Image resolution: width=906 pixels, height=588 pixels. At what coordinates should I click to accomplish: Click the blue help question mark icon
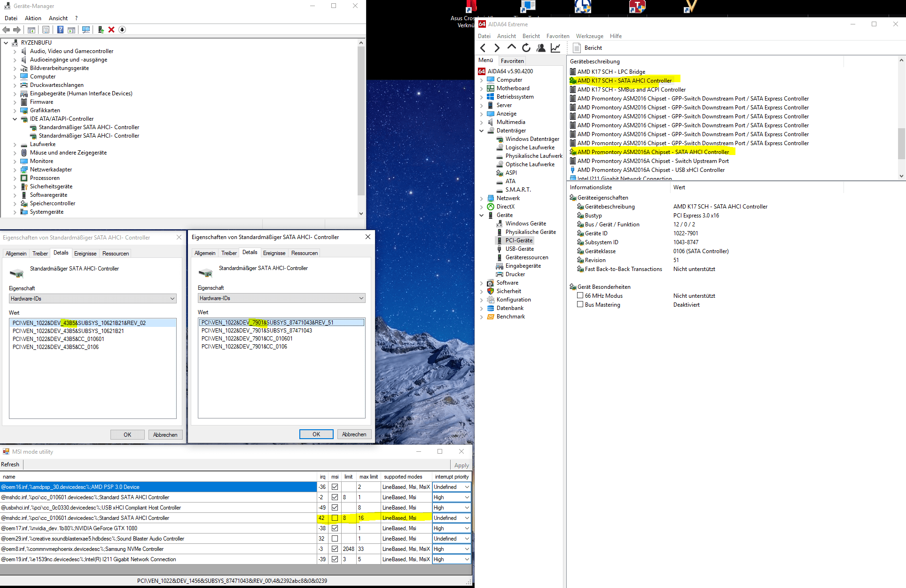point(60,30)
